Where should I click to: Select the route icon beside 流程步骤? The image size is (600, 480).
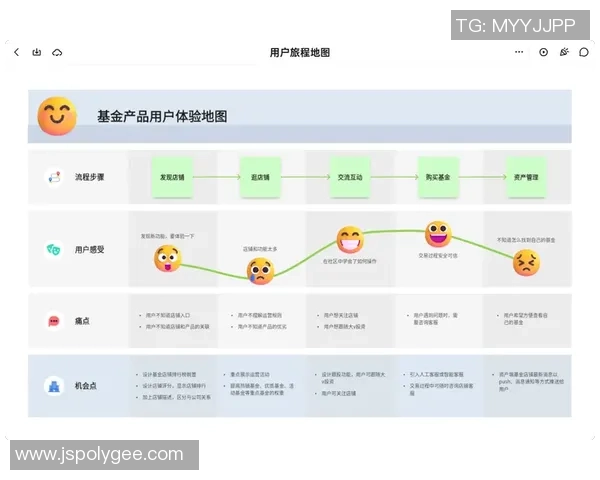pos(54,177)
